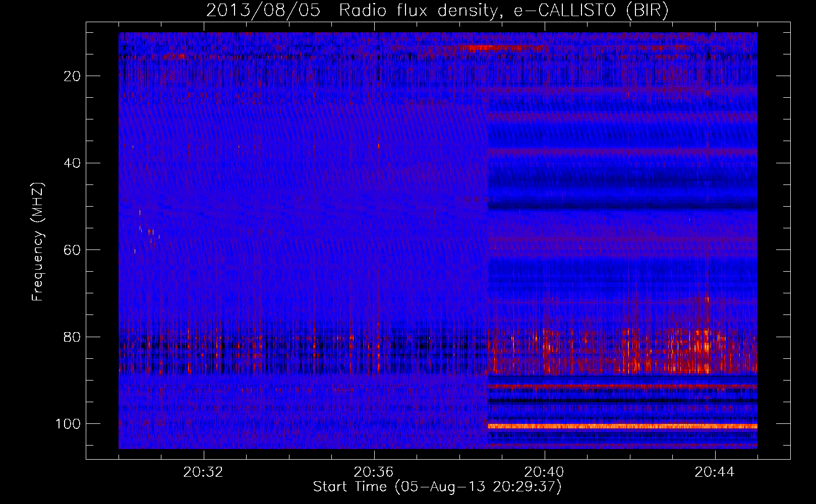Click the 20 frequency tick label
The width and height of the screenshot is (816, 504).
tap(73, 76)
